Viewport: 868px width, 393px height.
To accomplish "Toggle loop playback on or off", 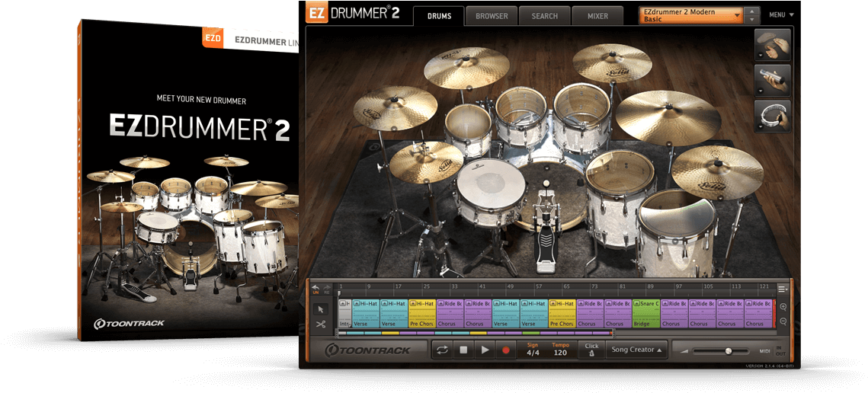I will (442, 350).
